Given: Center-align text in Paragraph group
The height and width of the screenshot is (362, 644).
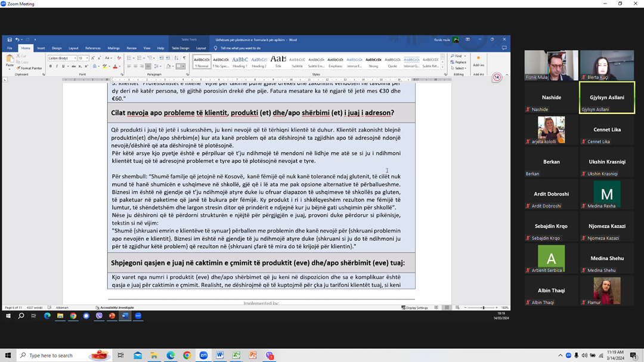Looking at the screenshot, I should 135,66.
